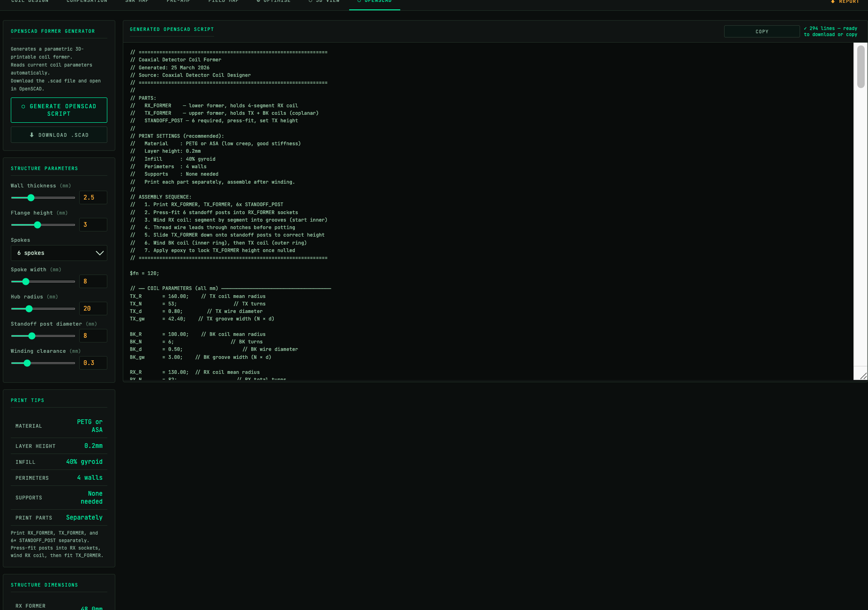Open the Compensation tab
The height and width of the screenshot is (610, 868).
(87, 2)
